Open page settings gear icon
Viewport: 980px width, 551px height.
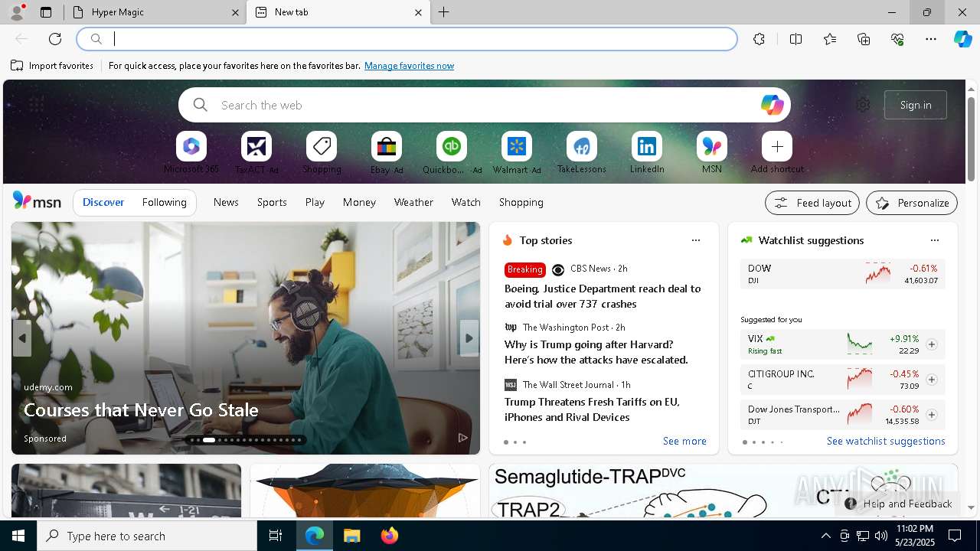[863, 105]
